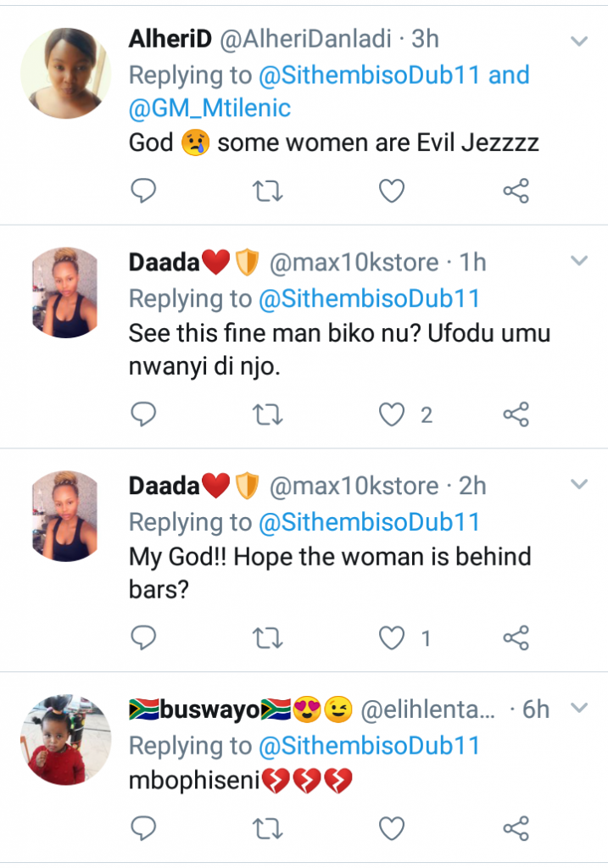
Task: Like Daada's tweet with 2 likes
Action: [x=391, y=415]
